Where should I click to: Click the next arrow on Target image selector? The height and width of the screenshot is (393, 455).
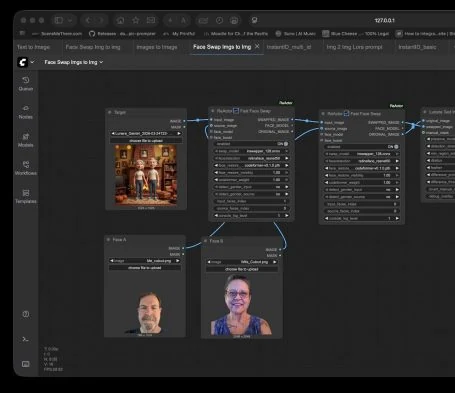coord(179,133)
